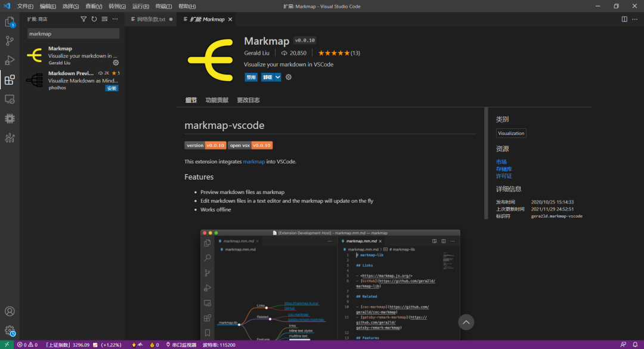Open the Manage gear in activity bar
Image resolution: width=644 pixels, height=349 pixels.
point(10,331)
